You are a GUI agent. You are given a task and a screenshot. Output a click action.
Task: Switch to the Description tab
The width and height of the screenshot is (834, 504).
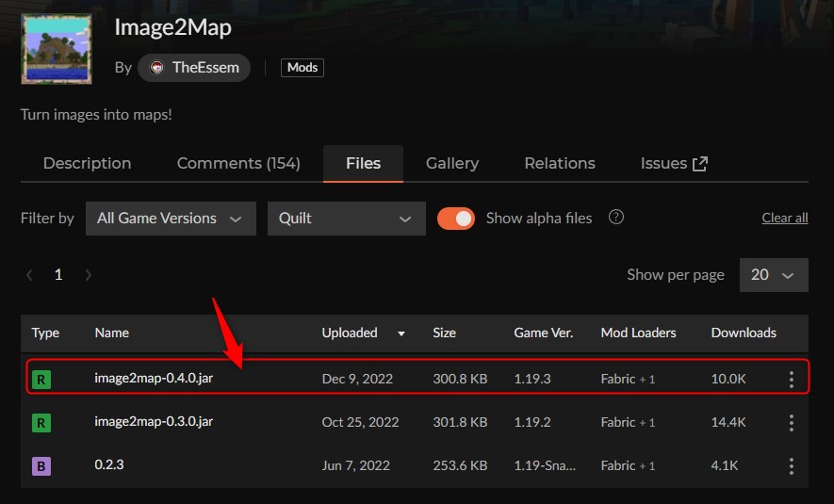(88, 163)
